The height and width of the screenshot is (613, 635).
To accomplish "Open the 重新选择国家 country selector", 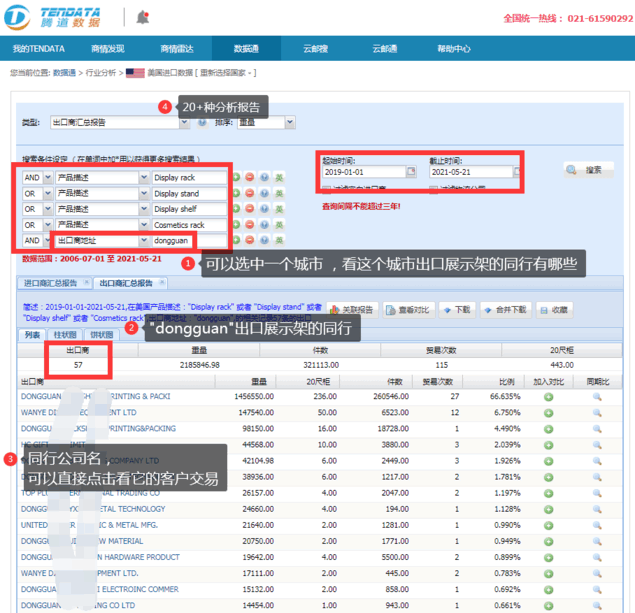I will click(x=226, y=73).
